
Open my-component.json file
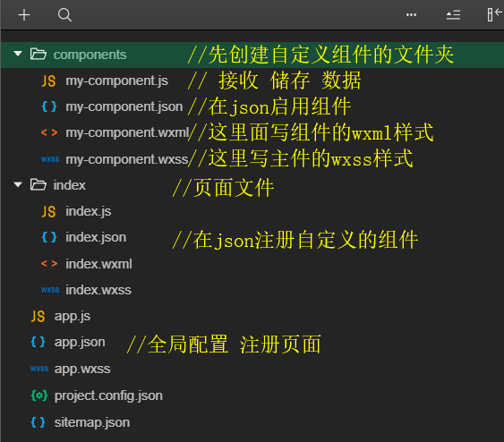[124, 106]
